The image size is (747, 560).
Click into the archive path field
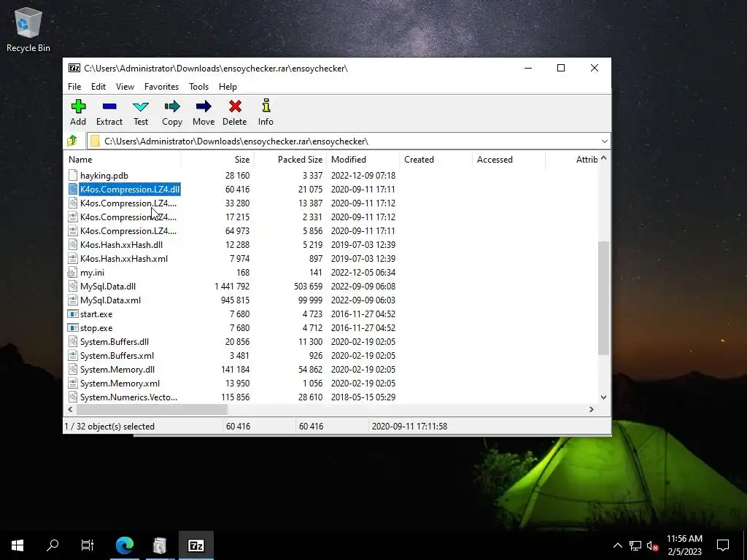[x=343, y=141]
